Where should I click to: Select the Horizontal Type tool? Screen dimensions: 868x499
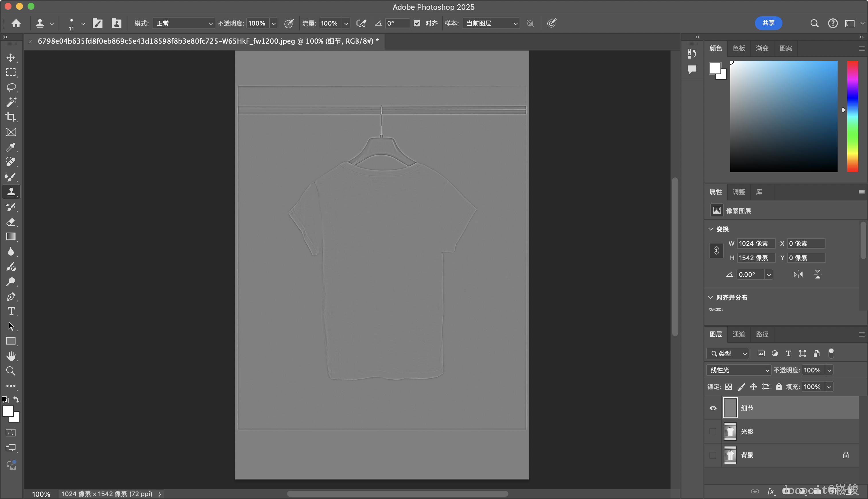point(11,312)
